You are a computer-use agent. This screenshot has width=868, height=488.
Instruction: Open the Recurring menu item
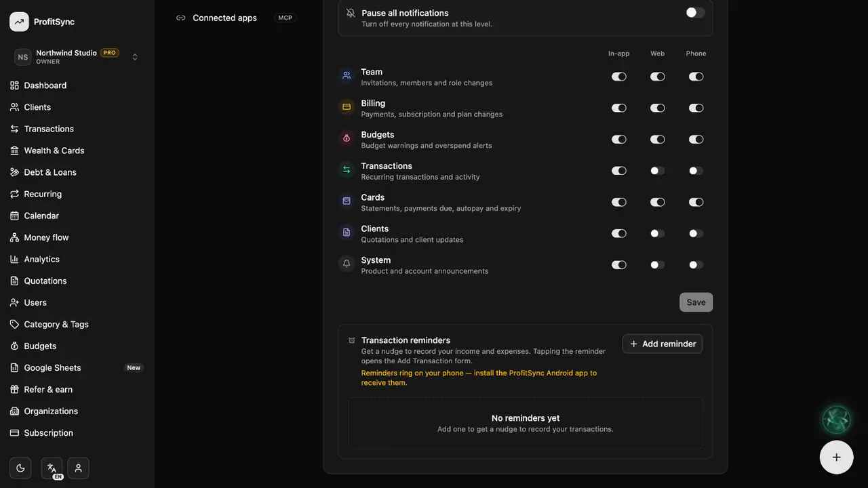(77, 194)
